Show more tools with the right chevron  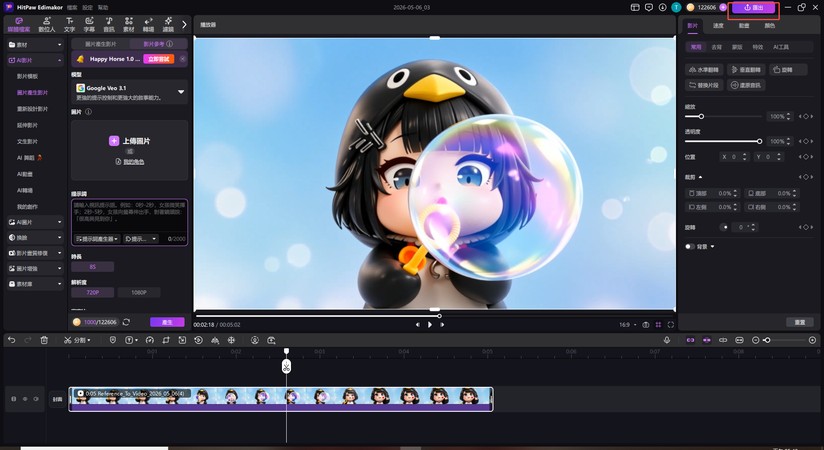pos(184,24)
